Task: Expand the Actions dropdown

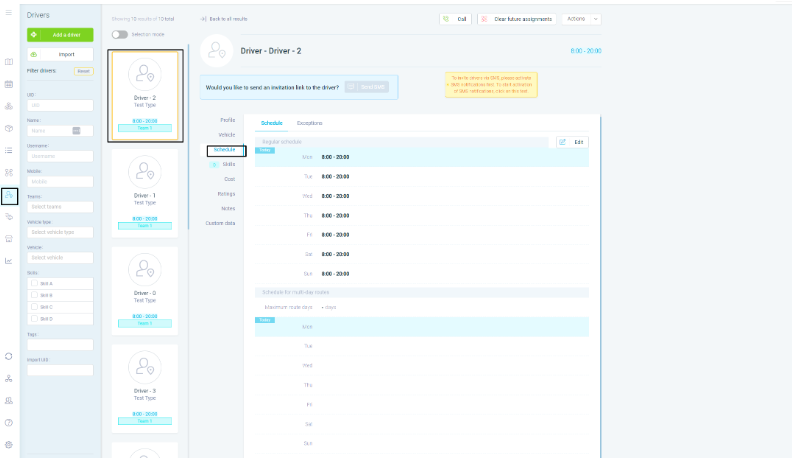Action: [581, 19]
